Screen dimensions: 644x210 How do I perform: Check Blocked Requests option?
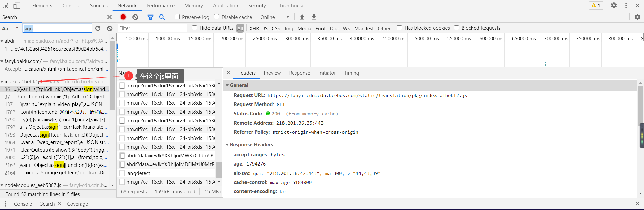(x=456, y=28)
